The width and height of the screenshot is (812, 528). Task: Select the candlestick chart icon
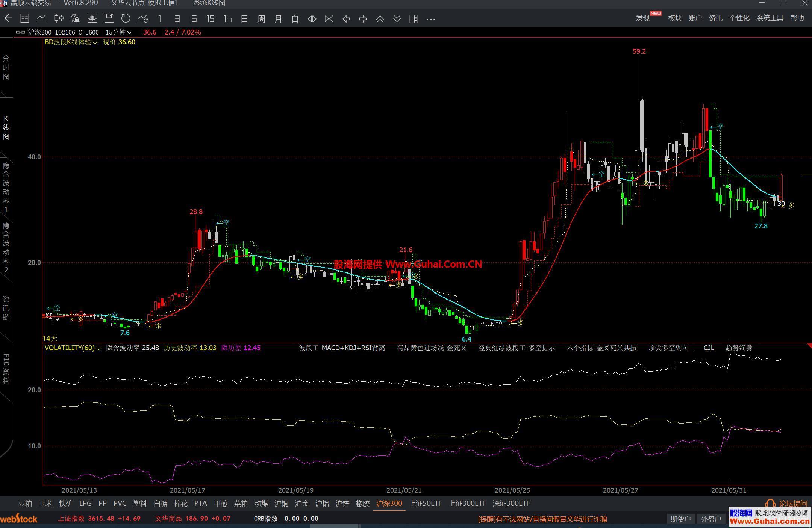[x=58, y=18]
